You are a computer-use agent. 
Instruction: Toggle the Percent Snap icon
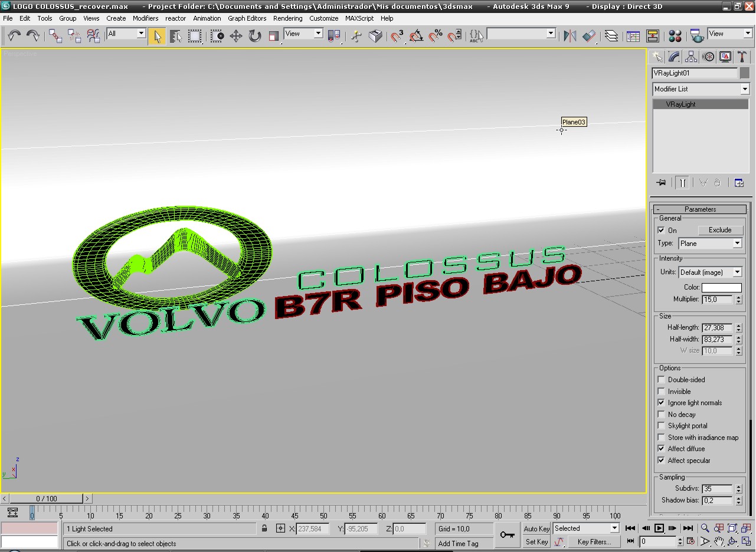click(x=436, y=36)
